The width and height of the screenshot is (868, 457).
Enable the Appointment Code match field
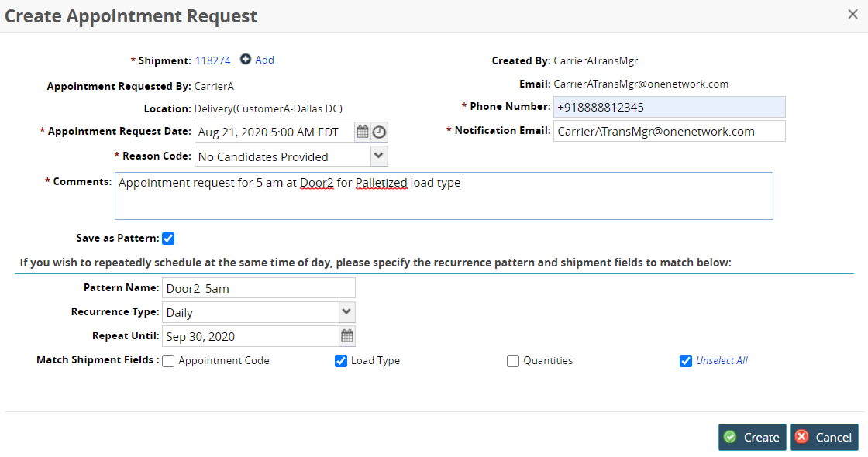[168, 361]
